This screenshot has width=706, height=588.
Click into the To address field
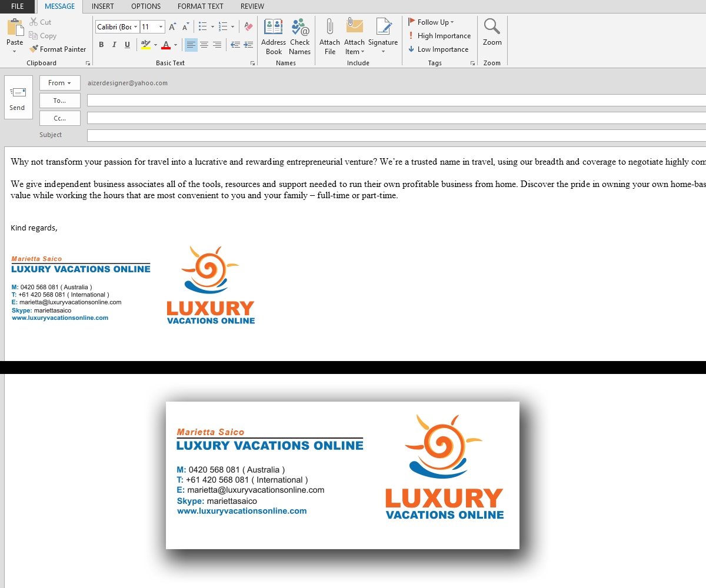tap(397, 101)
